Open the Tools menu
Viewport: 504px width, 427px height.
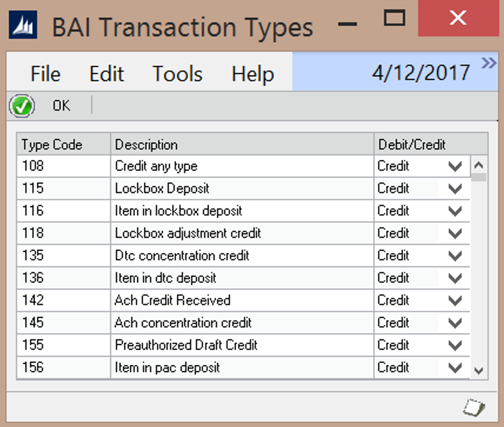[177, 74]
